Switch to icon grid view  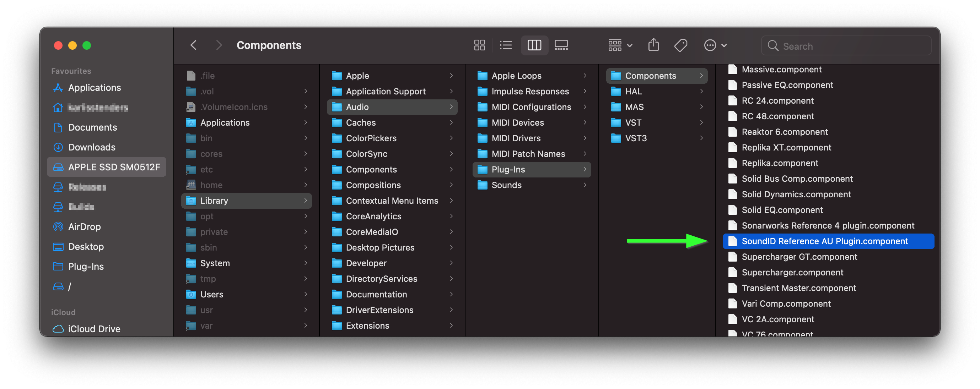[x=479, y=45]
